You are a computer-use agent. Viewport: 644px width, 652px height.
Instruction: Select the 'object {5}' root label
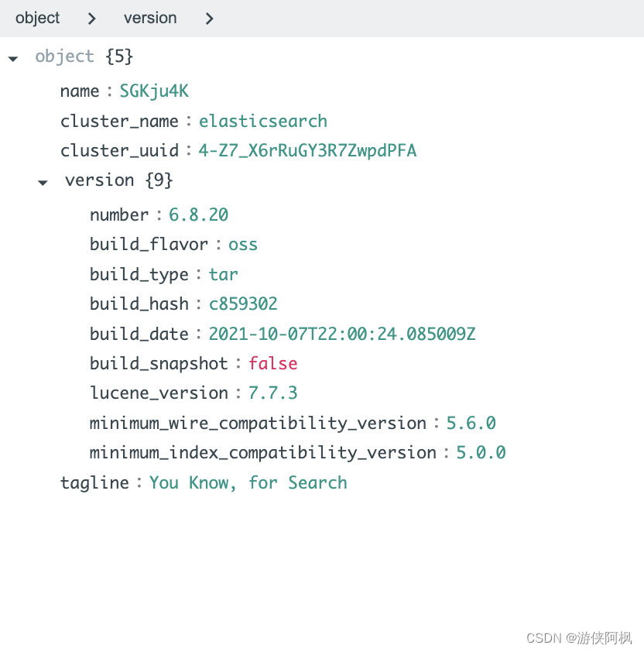click(x=84, y=56)
